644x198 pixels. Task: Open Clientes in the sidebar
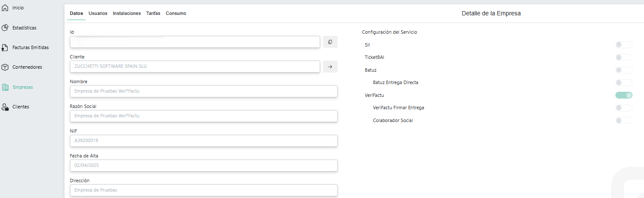tap(21, 107)
